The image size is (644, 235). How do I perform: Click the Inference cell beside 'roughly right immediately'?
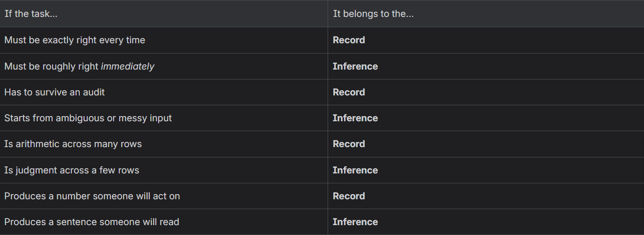486,66
